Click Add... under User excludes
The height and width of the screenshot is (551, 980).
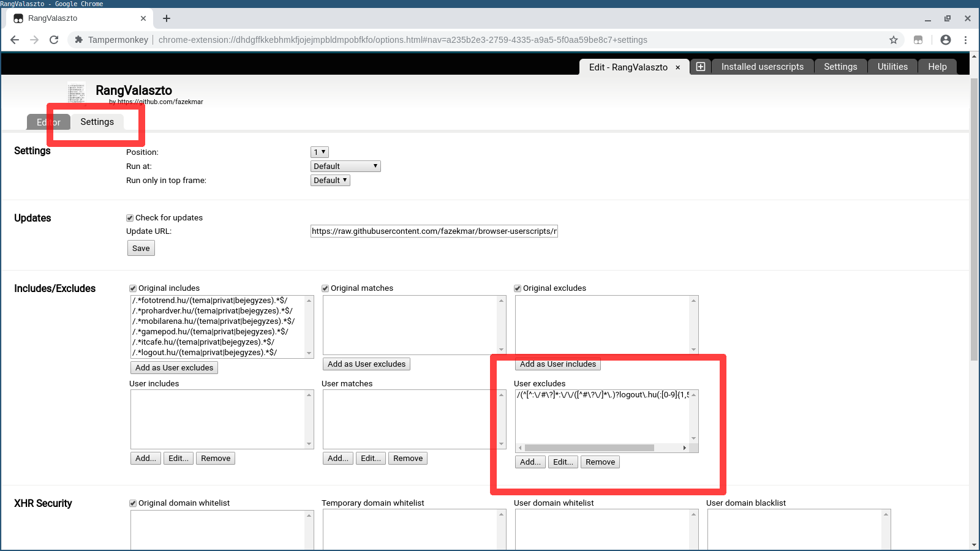click(530, 462)
